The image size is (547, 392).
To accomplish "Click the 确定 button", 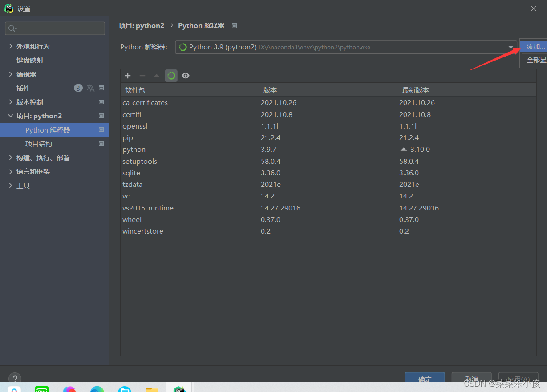I will 425,377.
